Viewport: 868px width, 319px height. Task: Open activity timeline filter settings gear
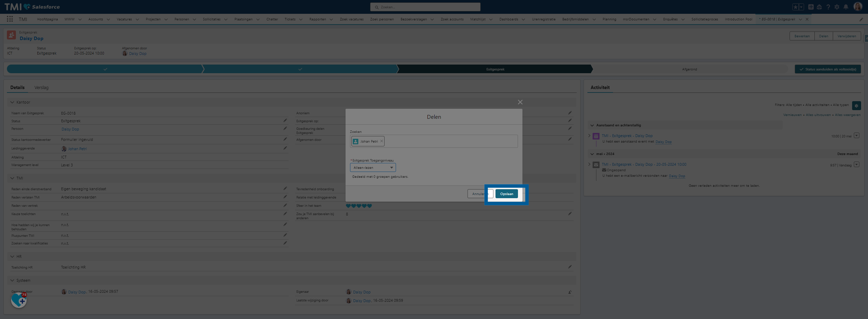click(x=856, y=106)
